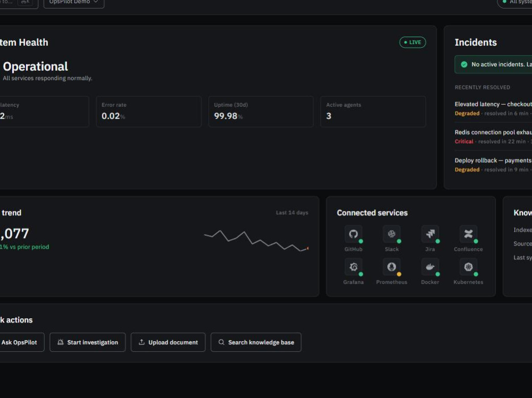Open the Kubernetes connected service icon
This screenshot has width=532, height=398.
[x=468, y=267]
